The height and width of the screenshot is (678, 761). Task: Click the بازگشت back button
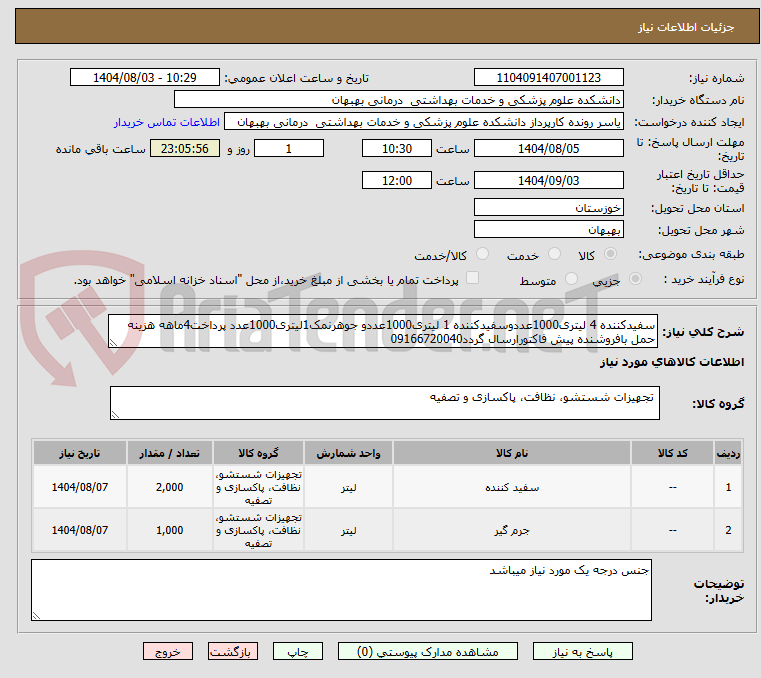(233, 651)
